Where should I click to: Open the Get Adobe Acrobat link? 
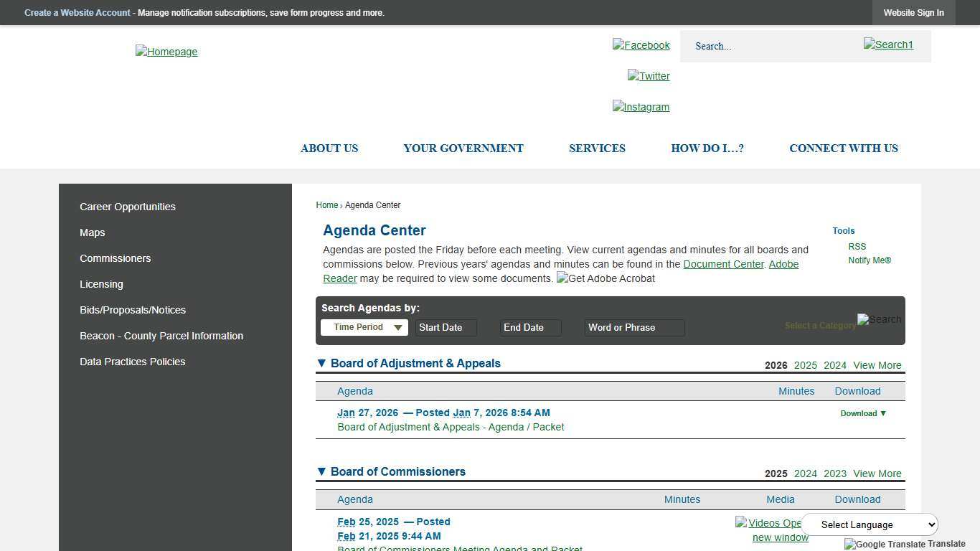(606, 278)
